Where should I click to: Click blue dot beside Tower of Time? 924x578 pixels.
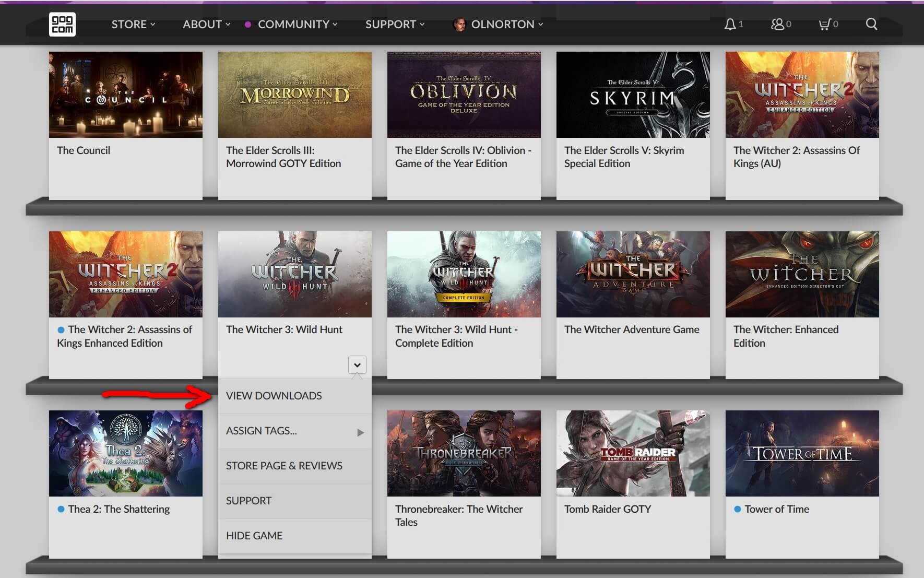(x=738, y=509)
